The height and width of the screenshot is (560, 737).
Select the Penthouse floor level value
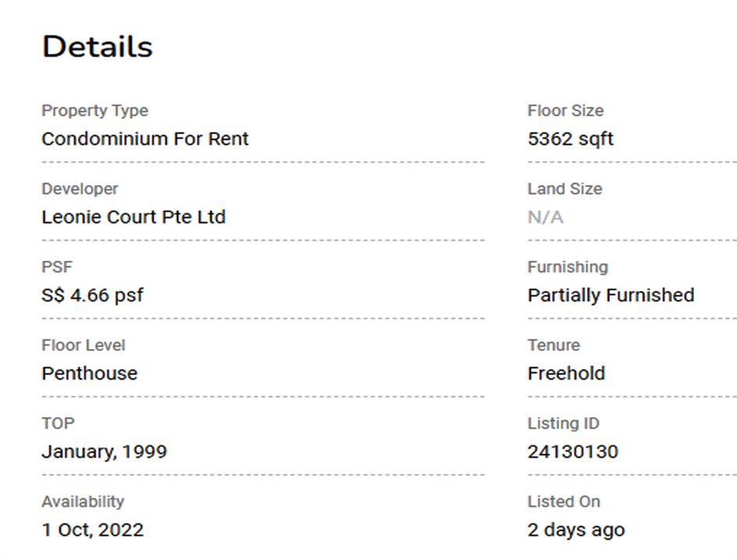pyautogui.click(x=89, y=373)
